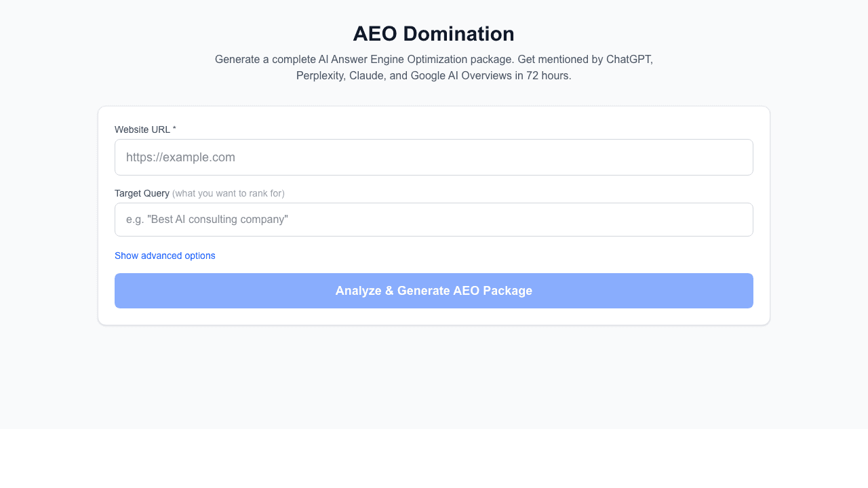Screen dimensions: 868x488
Task: Click the https://example.com placeholder field
Action: 433,157
